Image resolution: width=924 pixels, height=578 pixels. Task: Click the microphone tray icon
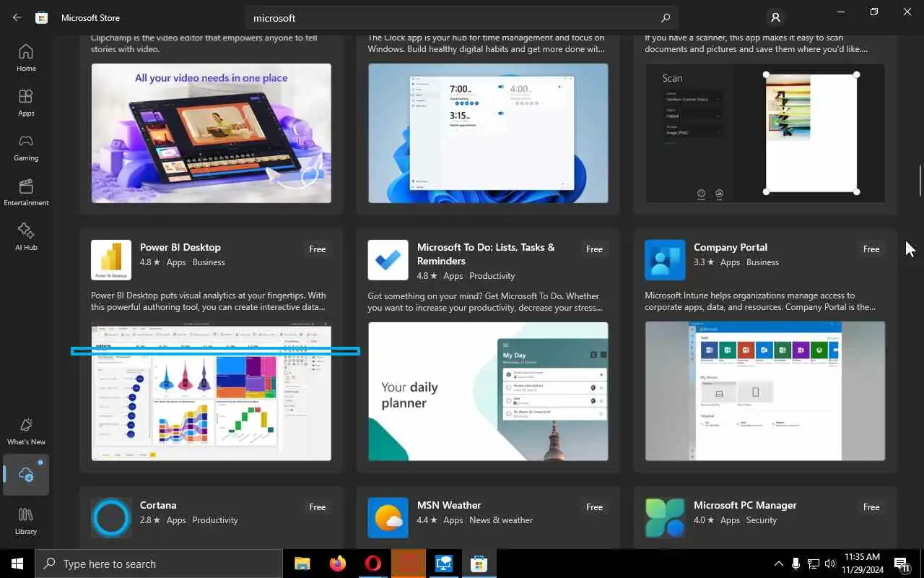(x=796, y=564)
